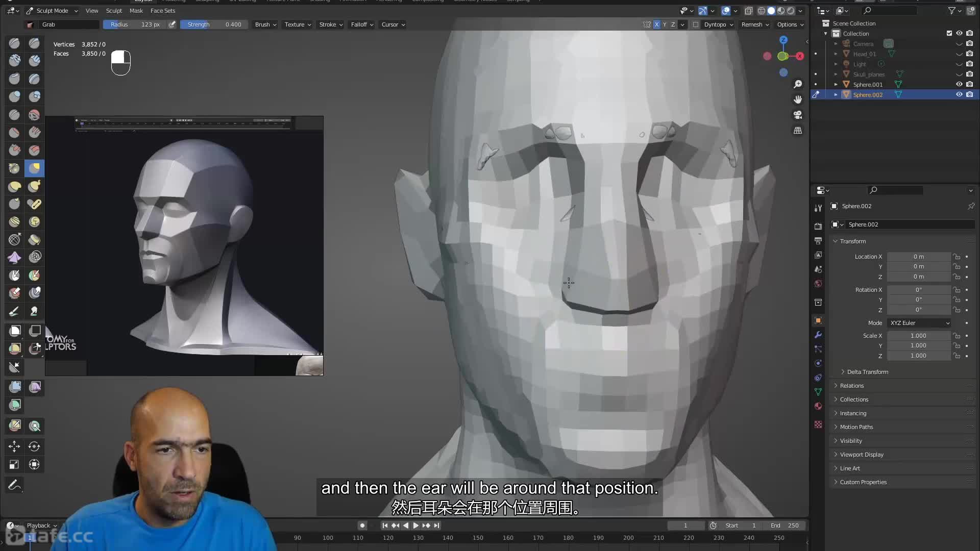Open the Sculpt menu

(x=114, y=11)
